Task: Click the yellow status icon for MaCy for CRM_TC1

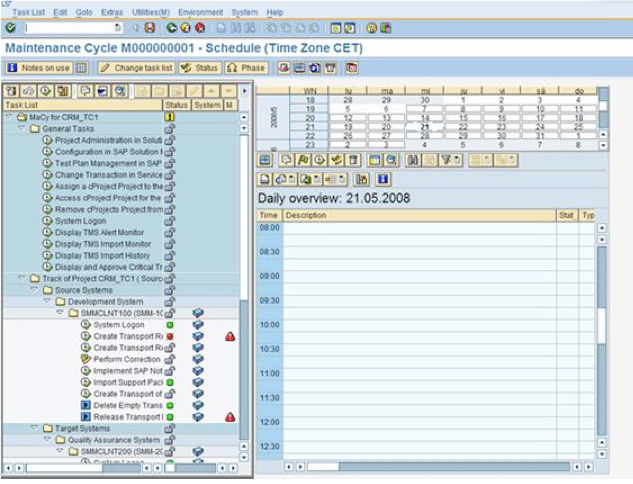Action: [170, 117]
